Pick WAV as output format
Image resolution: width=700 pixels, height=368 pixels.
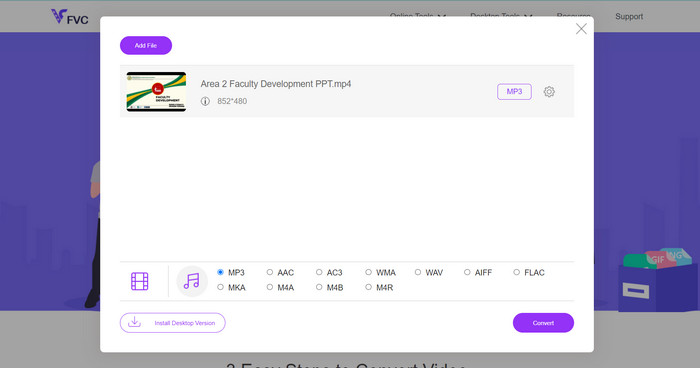[417, 272]
